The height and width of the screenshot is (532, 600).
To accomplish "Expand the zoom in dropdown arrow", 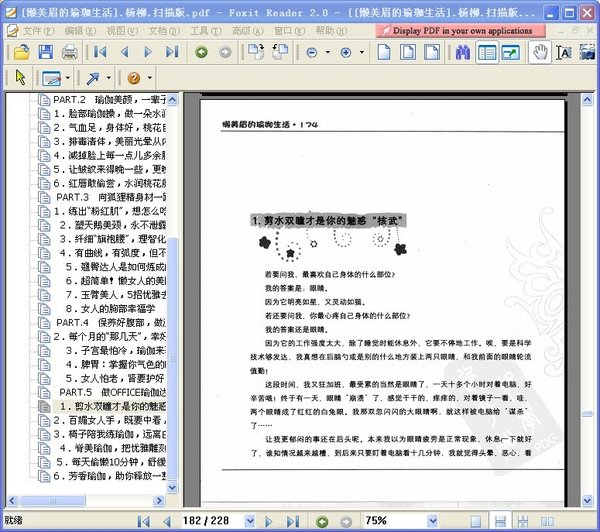I will [x=362, y=52].
